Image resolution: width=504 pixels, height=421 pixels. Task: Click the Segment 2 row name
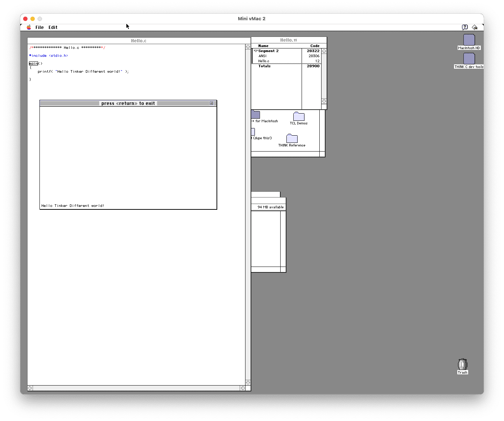pos(268,51)
